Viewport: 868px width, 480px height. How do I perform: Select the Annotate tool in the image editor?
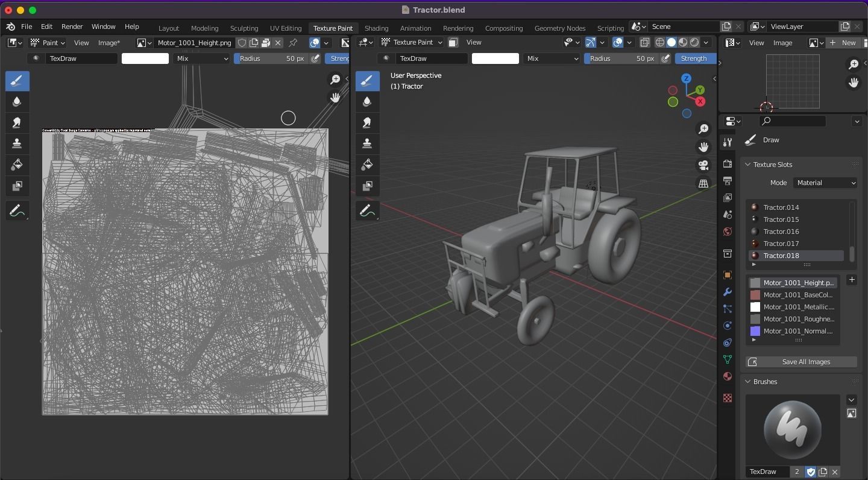click(x=17, y=211)
